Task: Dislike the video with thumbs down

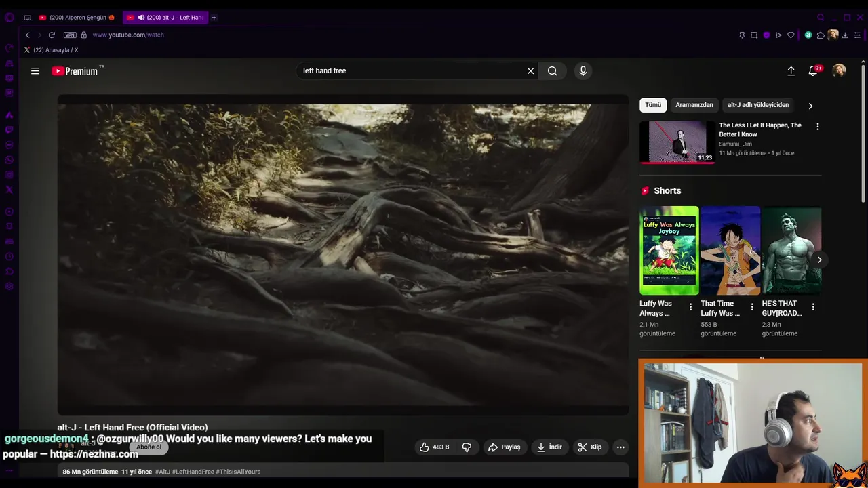Action: point(467,447)
